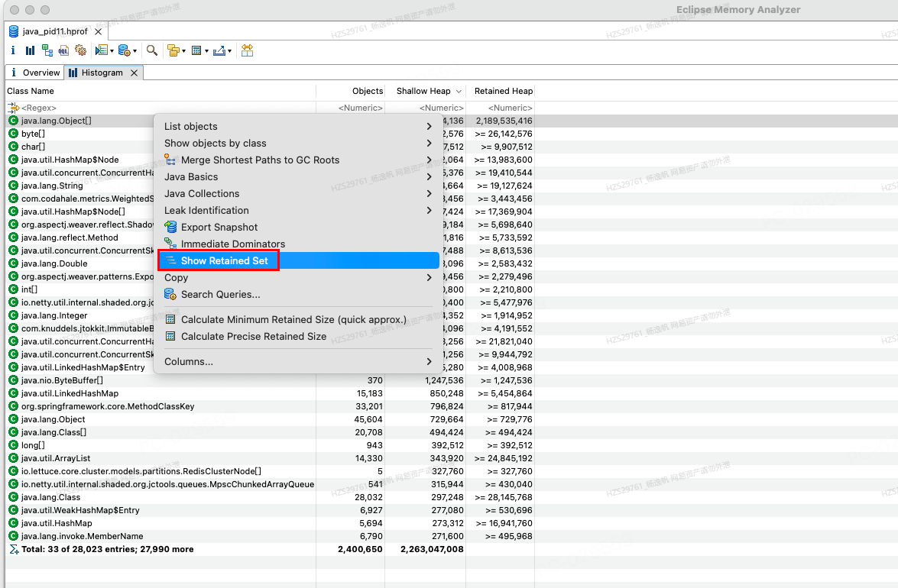
Task: Click the magnifier Find Object by Address icon
Action: coord(152,51)
